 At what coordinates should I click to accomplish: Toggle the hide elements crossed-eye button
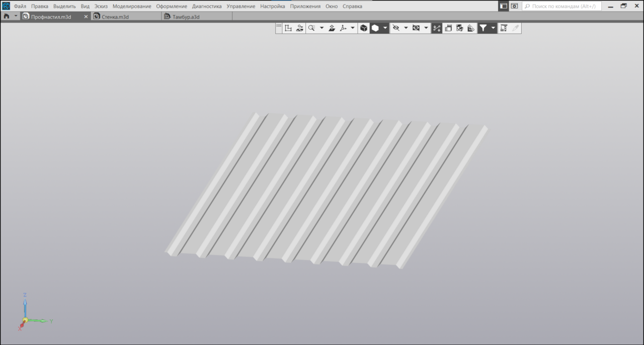coord(396,28)
